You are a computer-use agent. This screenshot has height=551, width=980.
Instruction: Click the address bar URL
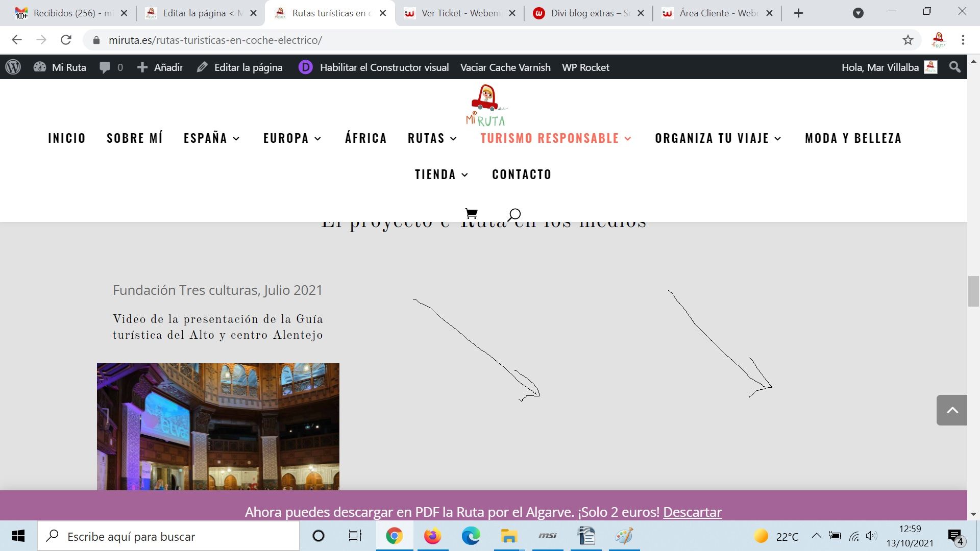[215, 40]
